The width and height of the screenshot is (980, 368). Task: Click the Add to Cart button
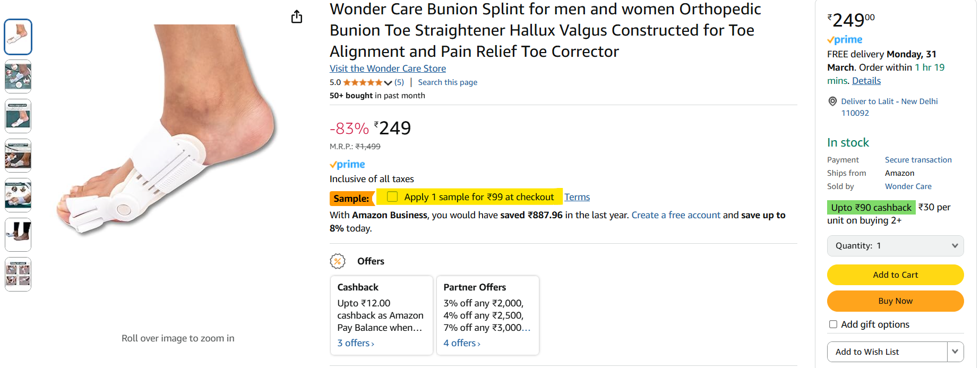click(896, 275)
